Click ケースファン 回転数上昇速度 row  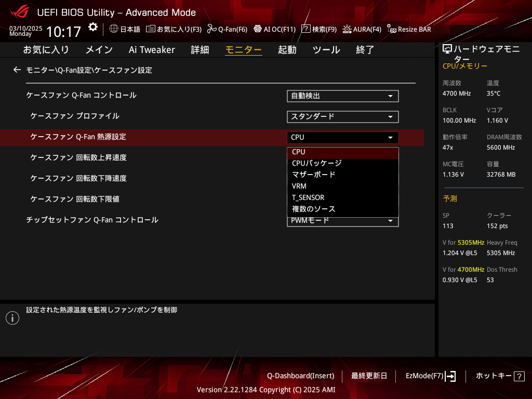(78, 158)
